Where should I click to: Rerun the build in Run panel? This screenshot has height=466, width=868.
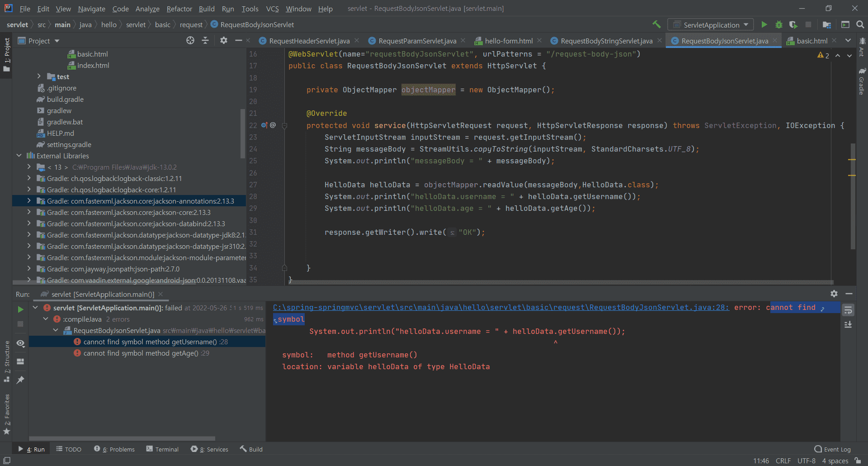coord(20,309)
